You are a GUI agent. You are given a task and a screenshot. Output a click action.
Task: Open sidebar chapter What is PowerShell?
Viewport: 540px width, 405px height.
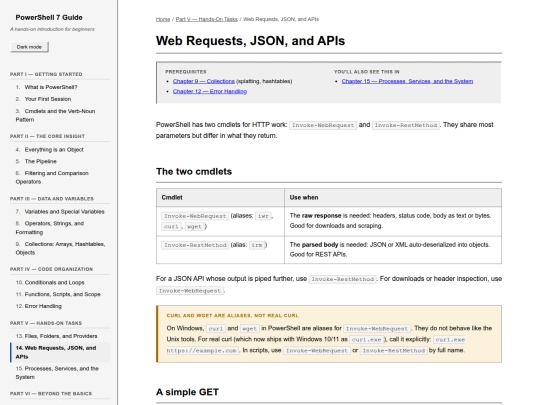[x=51, y=87]
